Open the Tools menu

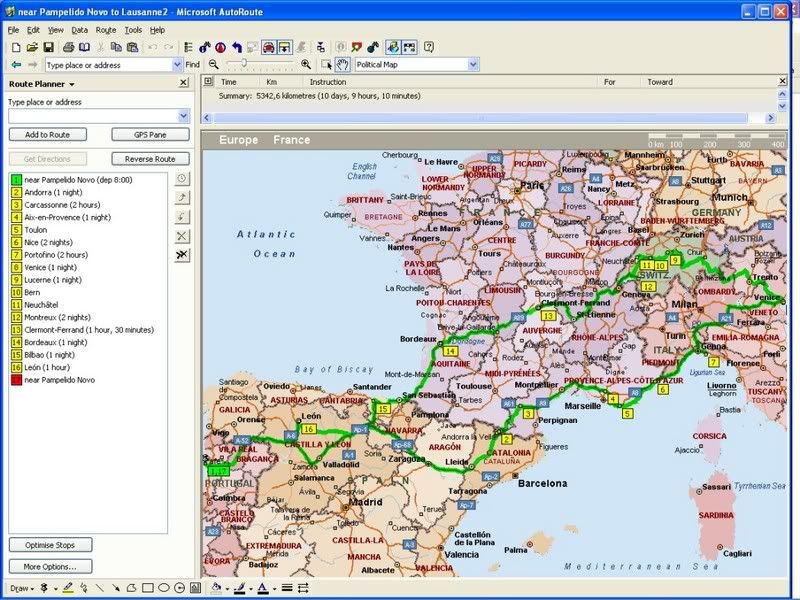point(133,30)
